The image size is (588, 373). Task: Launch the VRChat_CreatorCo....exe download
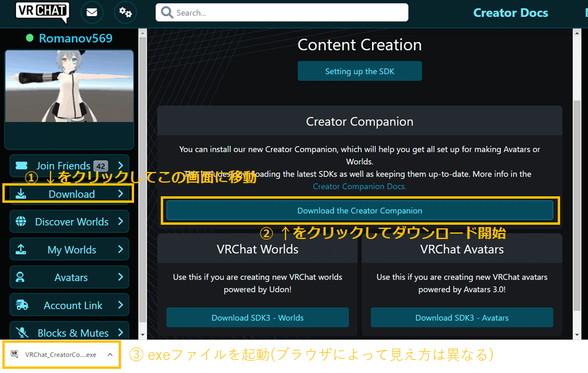tap(61, 354)
